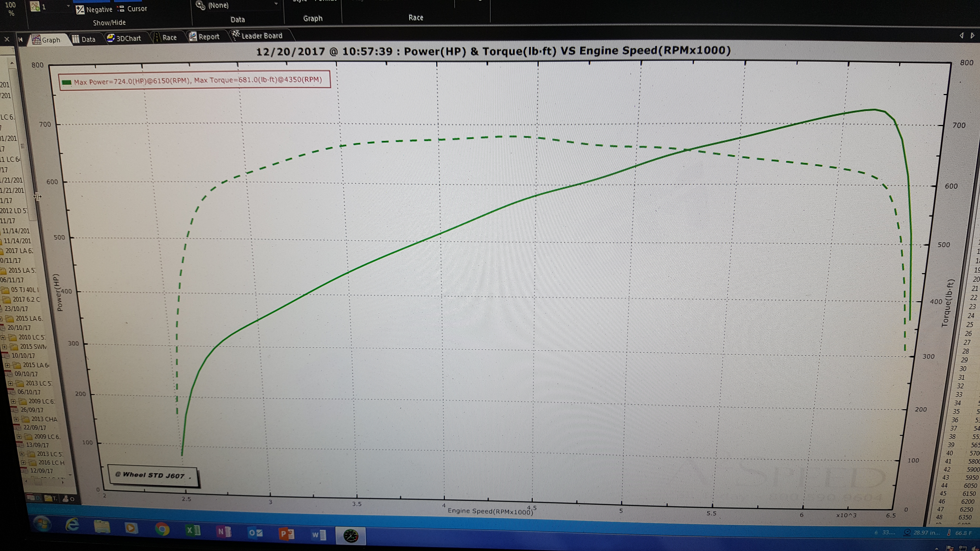This screenshot has height=551, width=980.
Task: Open File Explorer from taskbar
Action: tap(102, 527)
